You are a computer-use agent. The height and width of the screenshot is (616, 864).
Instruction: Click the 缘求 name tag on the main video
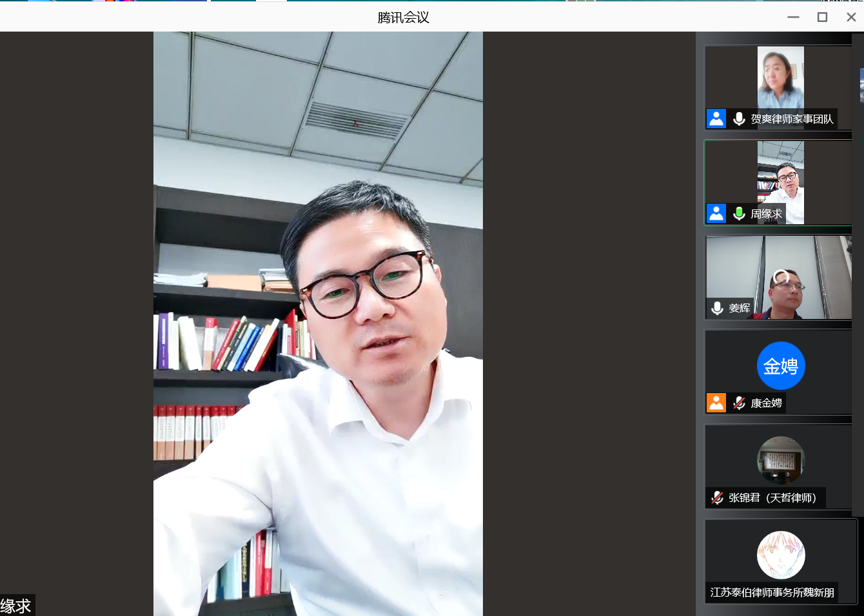point(16,606)
